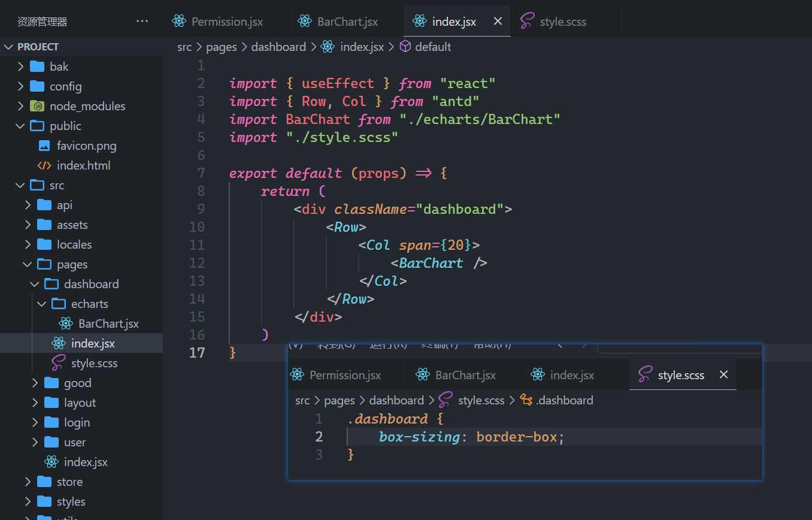Image resolution: width=812 pixels, height=520 pixels.
Task: Click the api folder icon
Action: coord(44,205)
